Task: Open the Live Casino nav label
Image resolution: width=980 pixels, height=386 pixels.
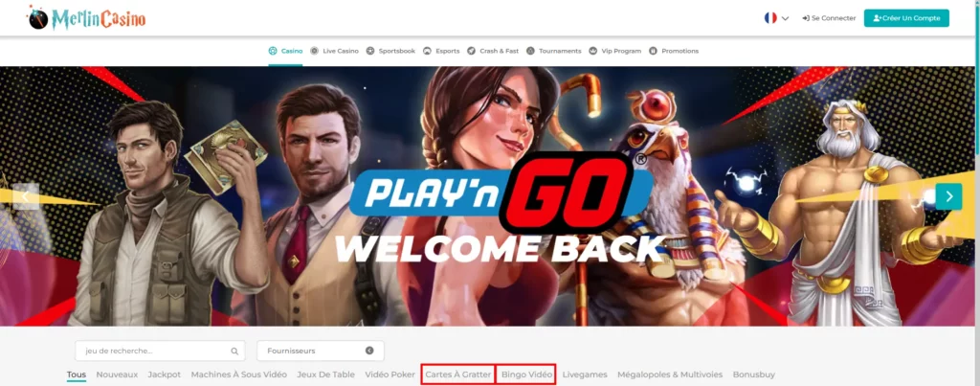Action: [x=341, y=51]
